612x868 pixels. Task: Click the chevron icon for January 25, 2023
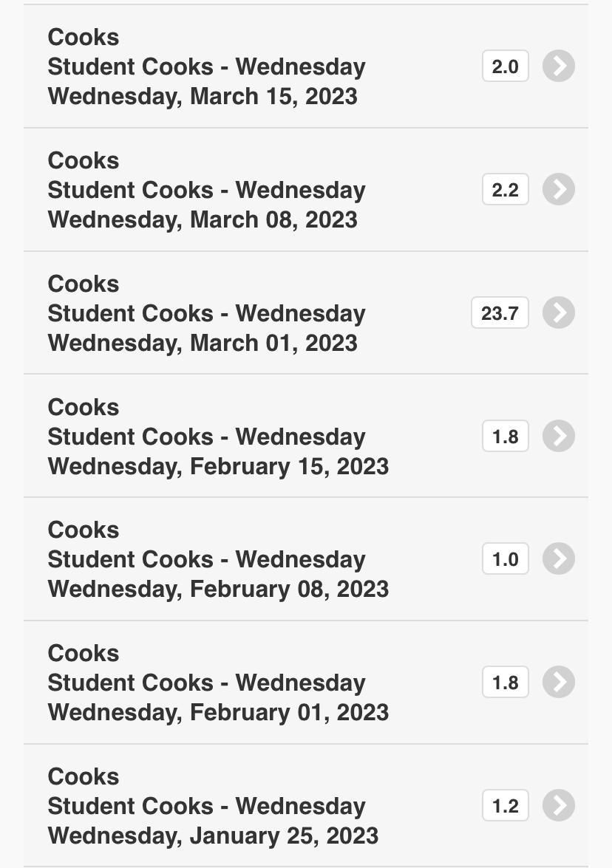559,806
